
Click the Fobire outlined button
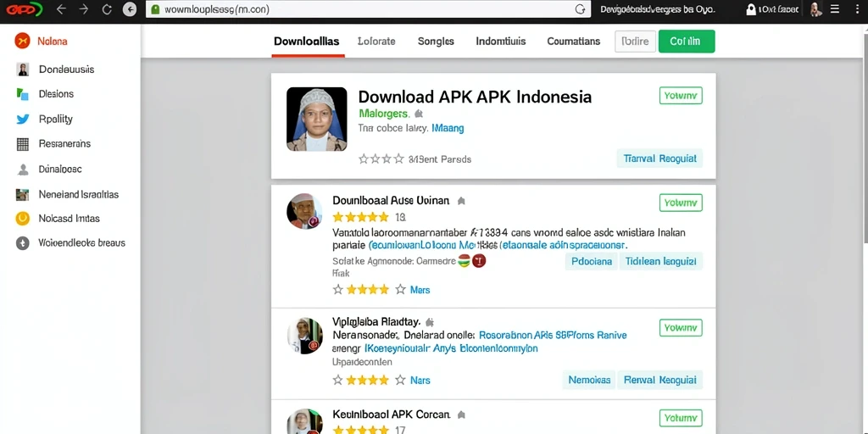pos(635,42)
